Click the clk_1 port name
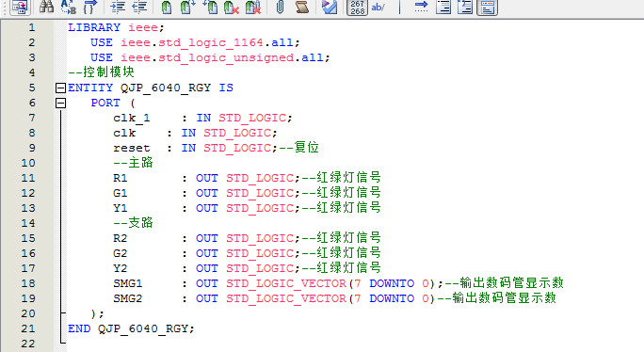This screenshot has width=644, height=352. [132, 119]
